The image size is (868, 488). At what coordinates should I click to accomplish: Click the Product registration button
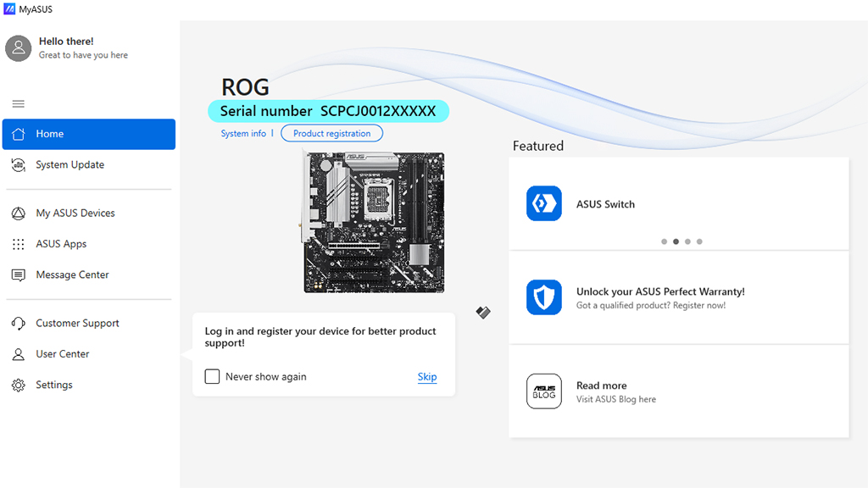331,133
